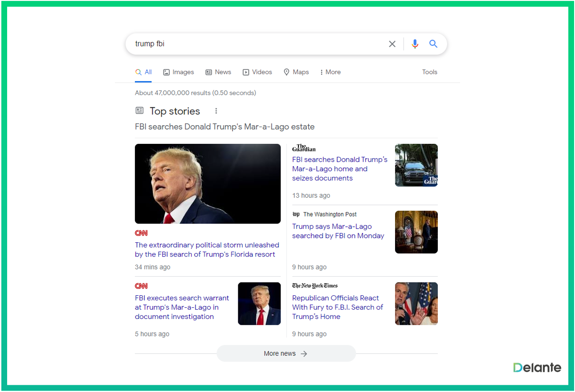Open Washington Post Mar-a-Lago searched headline
575x392 pixels.
(338, 231)
